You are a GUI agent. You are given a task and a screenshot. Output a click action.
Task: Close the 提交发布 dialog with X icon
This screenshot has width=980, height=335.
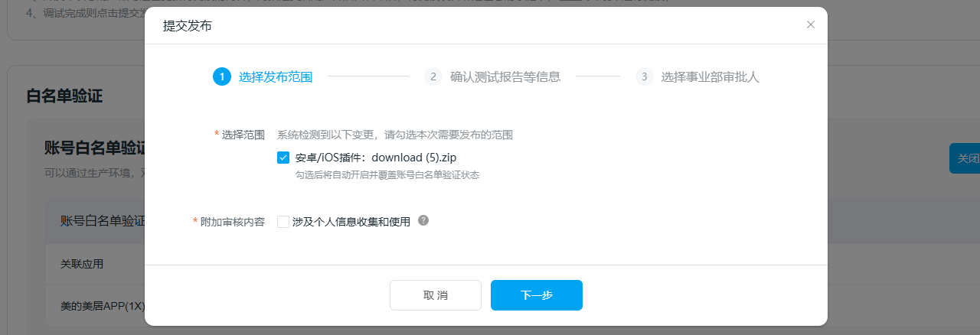pyautogui.click(x=811, y=25)
